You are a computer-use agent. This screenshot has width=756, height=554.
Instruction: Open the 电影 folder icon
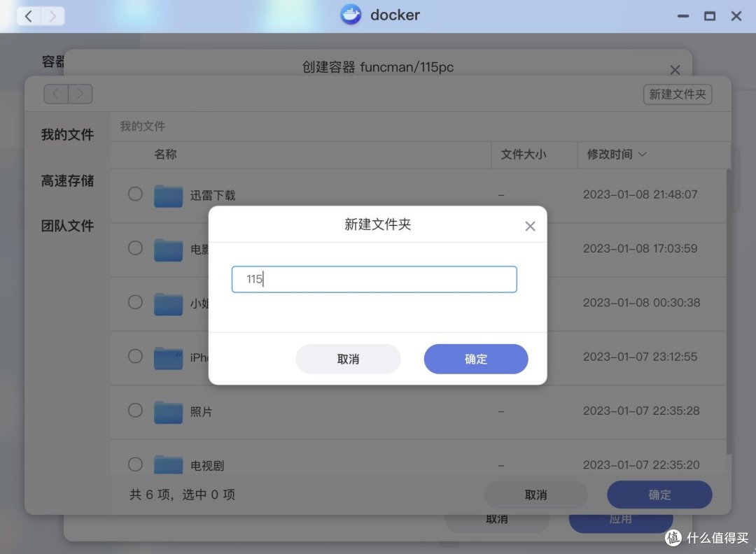[167, 248]
